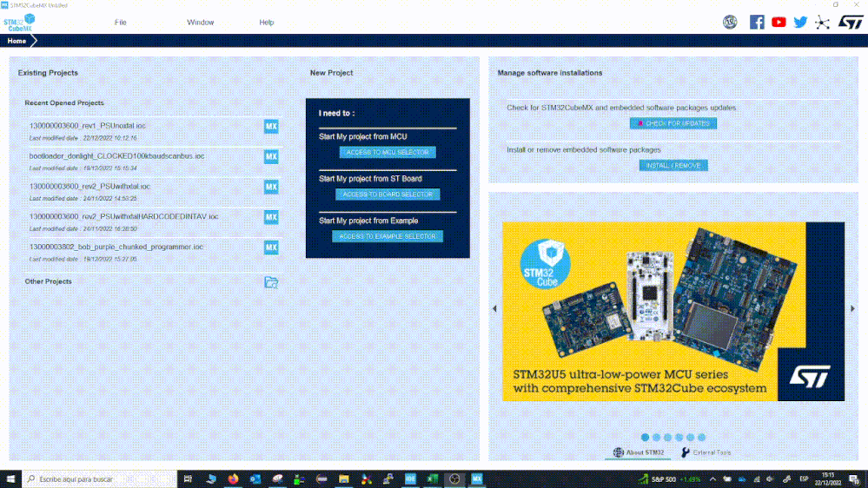This screenshot has height=488, width=868.
Task: Open project 130000003600_rev1_PSUnoxtal.ioc via its MX icon
Action: click(271, 126)
